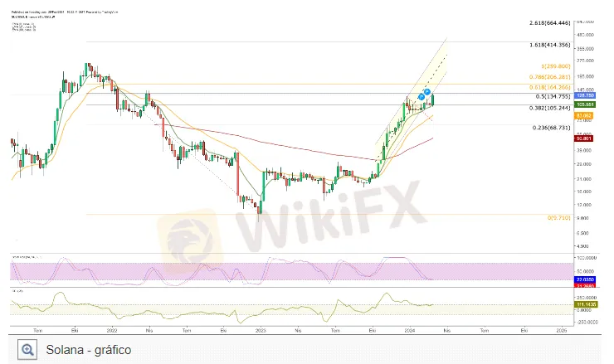
Task: Click the 1.618(414.356) Fibonacci level label
Action: [x=550, y=45]
